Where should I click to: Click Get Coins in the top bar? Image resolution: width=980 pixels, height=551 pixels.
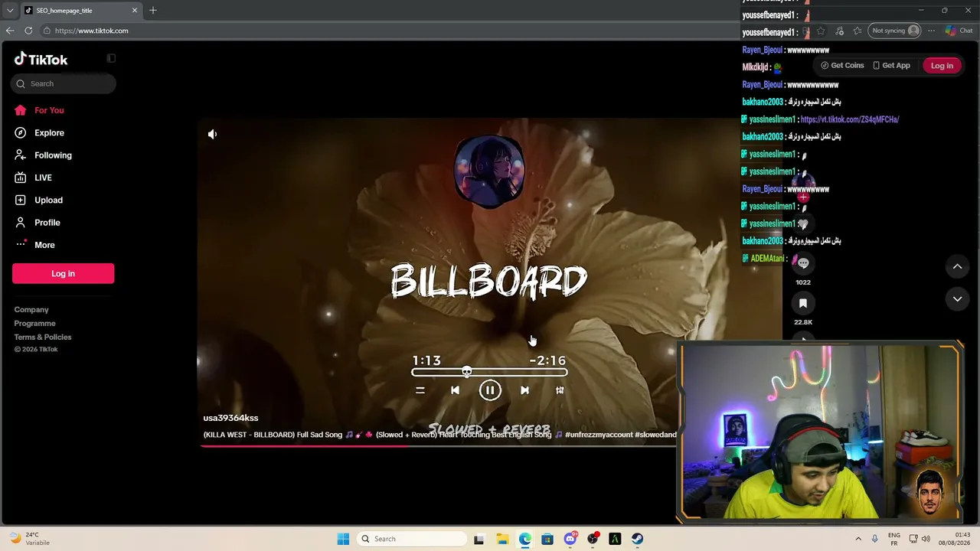tap(842, 66)
